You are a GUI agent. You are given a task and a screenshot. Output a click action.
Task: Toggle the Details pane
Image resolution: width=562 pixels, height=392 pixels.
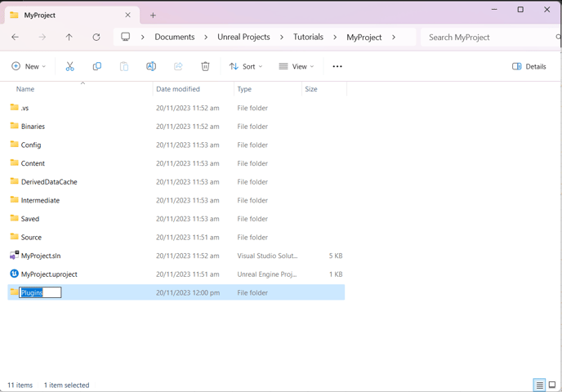[x=529, y=66]
